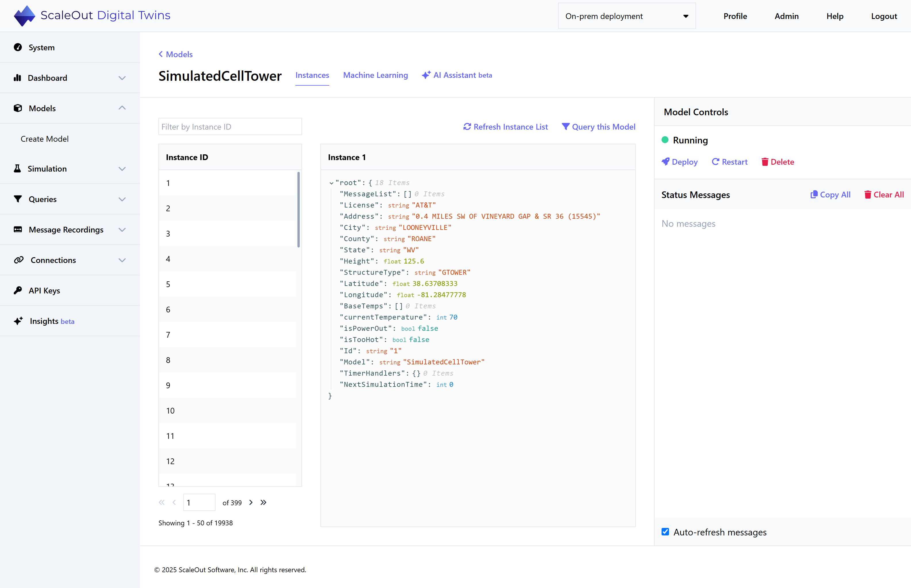911x588 pixels.
Task: Click the Simulation flask icon
Action: coord(18,168)
